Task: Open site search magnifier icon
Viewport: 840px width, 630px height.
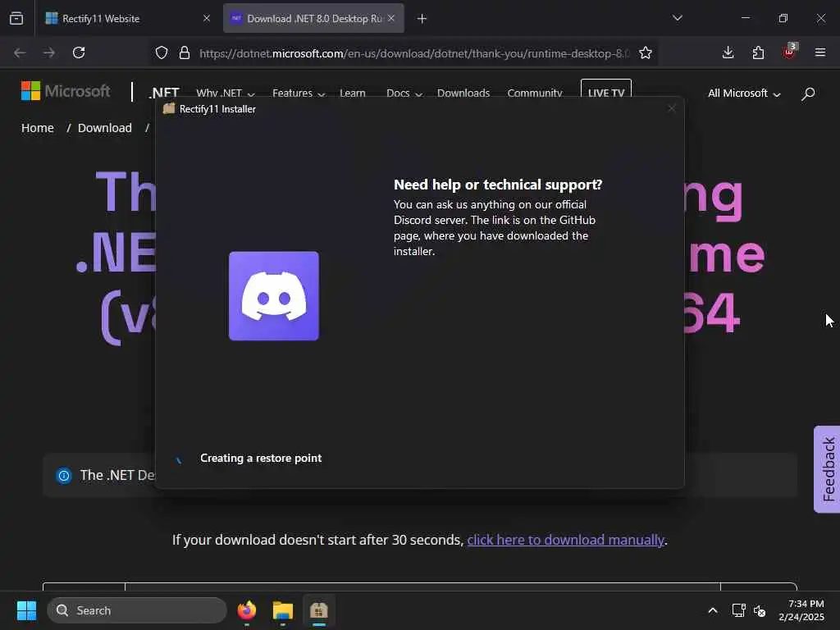Action: click(x=808, y=94)
